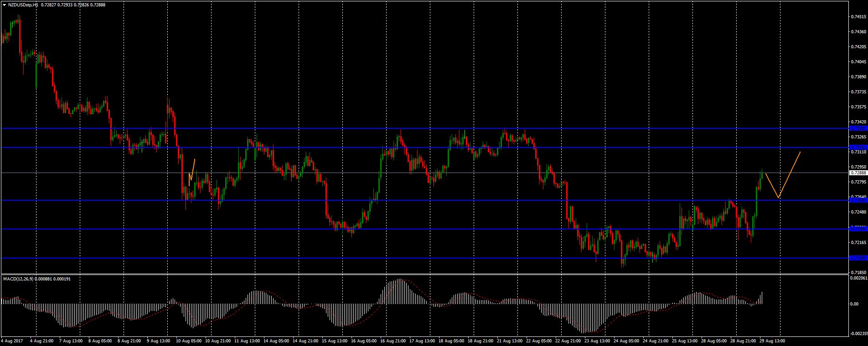
Task: Open the chart menu arrow beside NZDUSDstp
Action: 5,4
